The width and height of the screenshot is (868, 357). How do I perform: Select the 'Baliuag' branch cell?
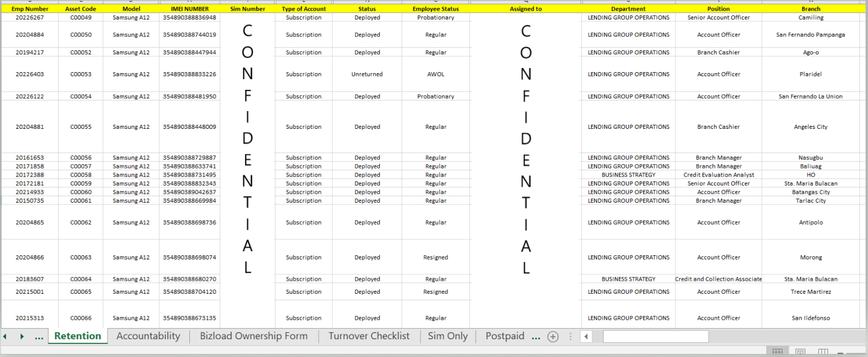coord(811,167)
